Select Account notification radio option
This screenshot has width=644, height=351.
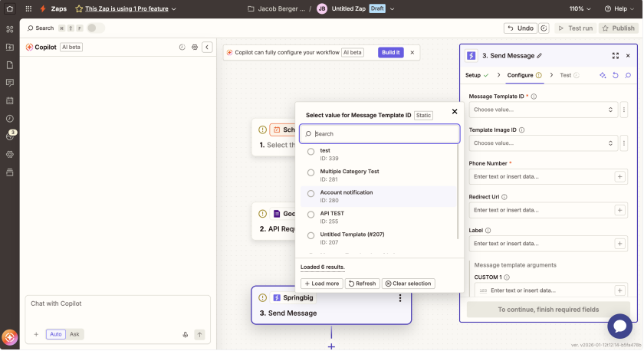tap(311, 194)
